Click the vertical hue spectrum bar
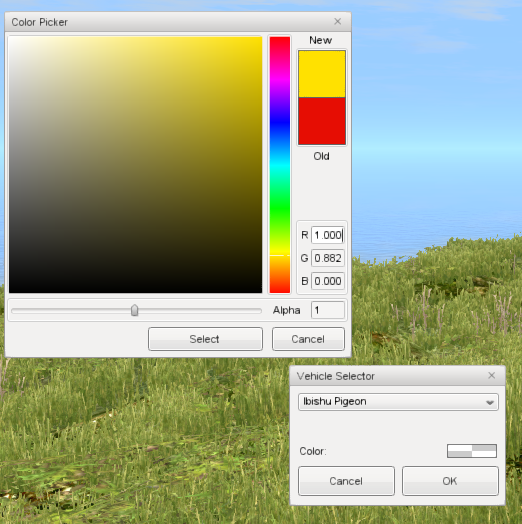 pos(280,165)
